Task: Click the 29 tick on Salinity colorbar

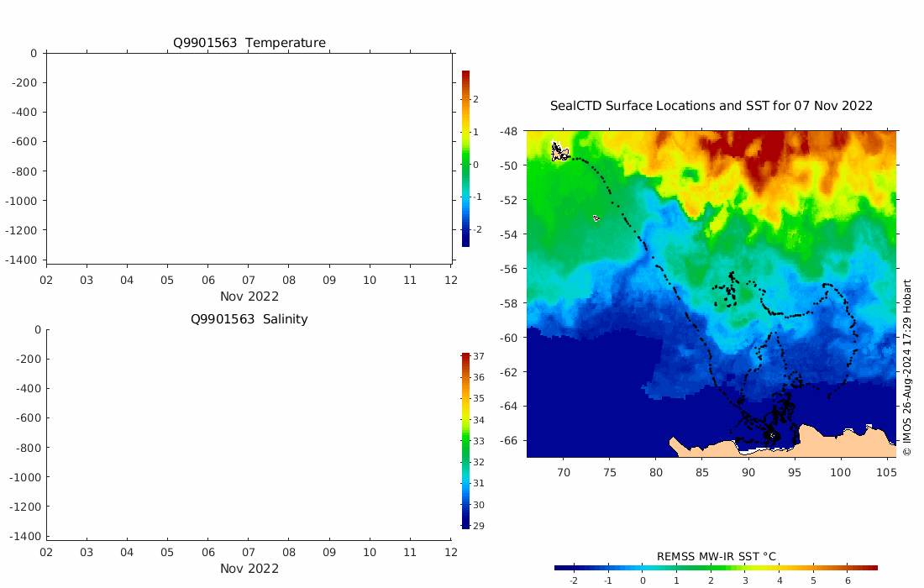Action: (479, 526)
